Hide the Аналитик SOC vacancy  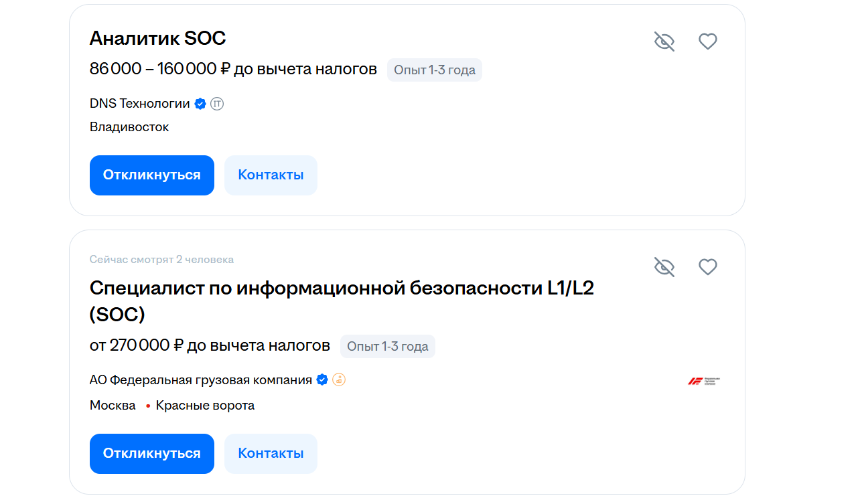pos(664,41)
